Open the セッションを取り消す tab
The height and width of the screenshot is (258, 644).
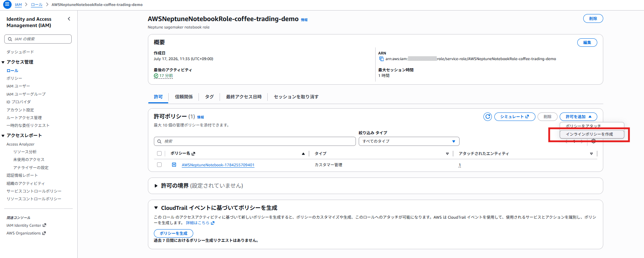tap(296, 97)
